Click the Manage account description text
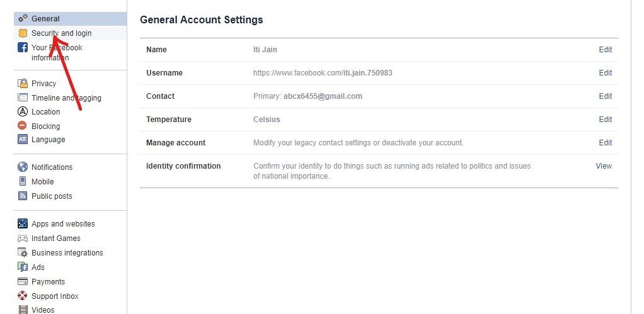This screenshot has height=314, width=644. (x=358, y=143)
